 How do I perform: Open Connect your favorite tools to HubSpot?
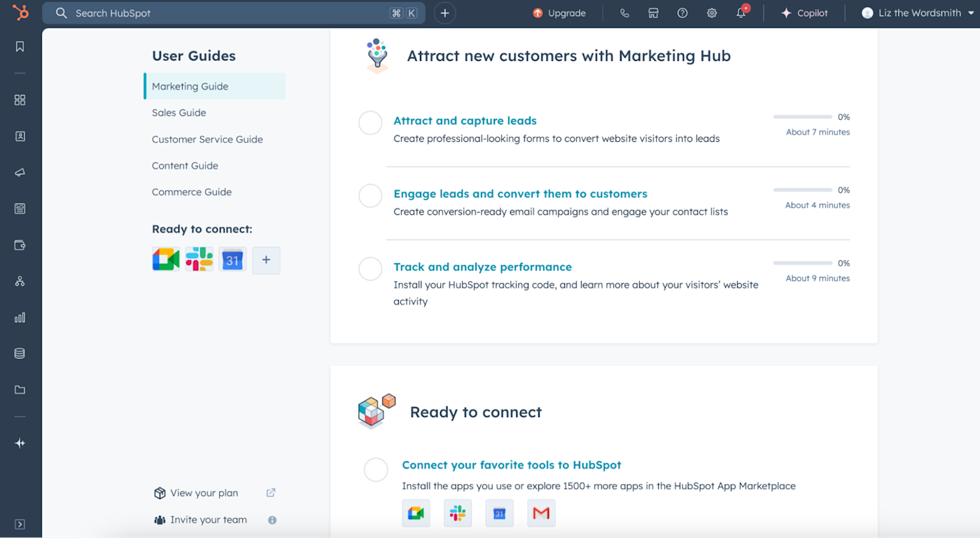click(512, 465)
